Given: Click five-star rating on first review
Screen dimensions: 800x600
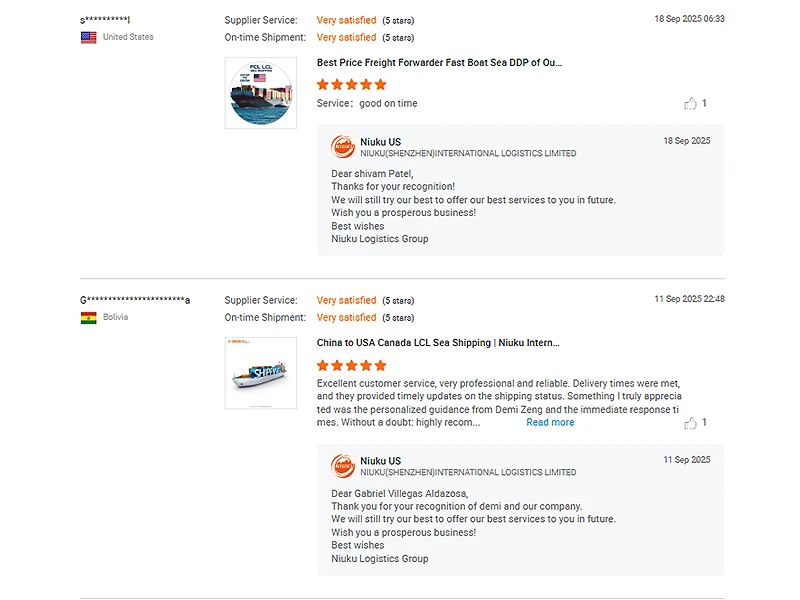Looking at the screenshot, I should pyautogui.click(x=351, y=85).
